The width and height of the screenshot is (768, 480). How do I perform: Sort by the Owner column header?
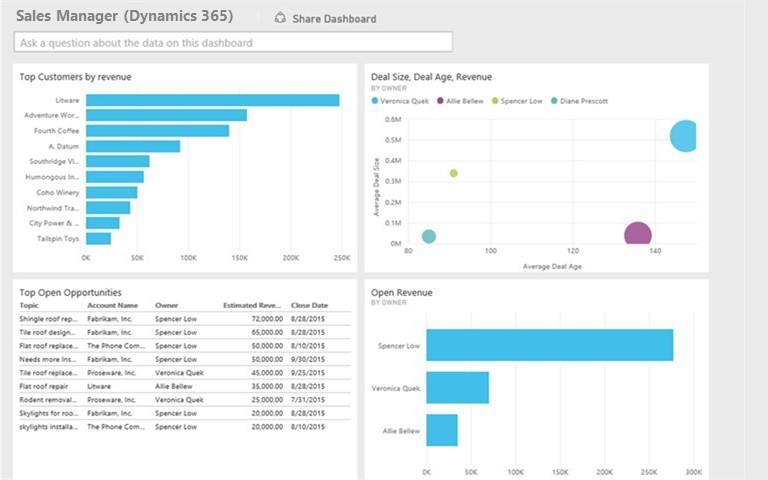click(x=167, y=305)
